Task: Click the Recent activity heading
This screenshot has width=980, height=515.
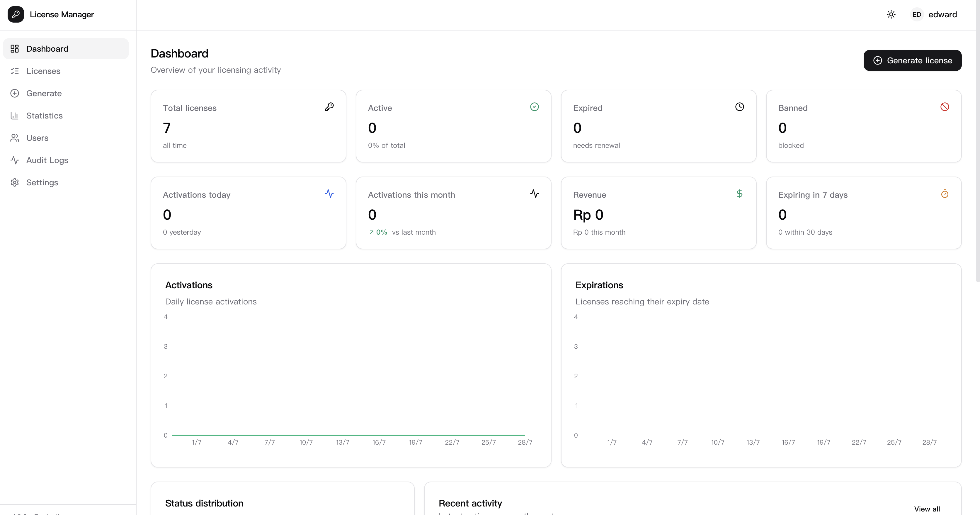Action: click(470, 503)
